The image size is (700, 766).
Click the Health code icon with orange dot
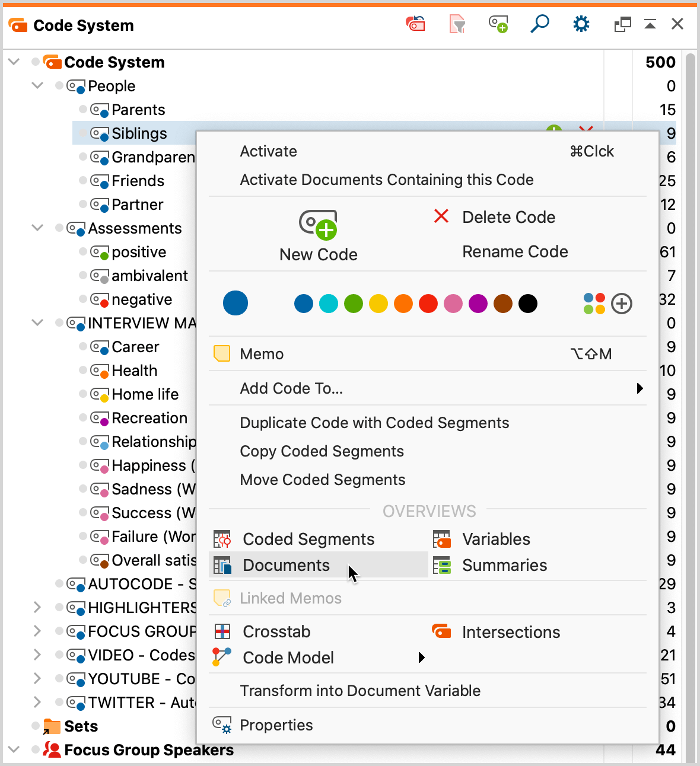coord(99,371)
